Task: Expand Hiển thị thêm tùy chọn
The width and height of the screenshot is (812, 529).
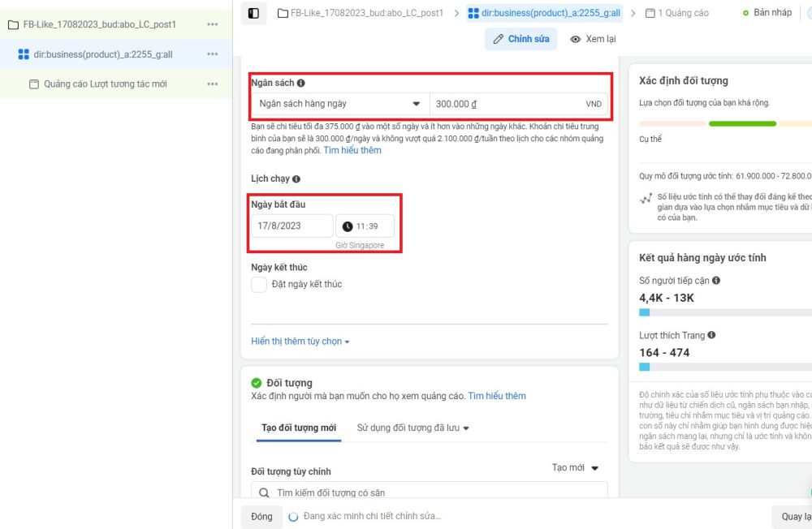Action: 300,342
